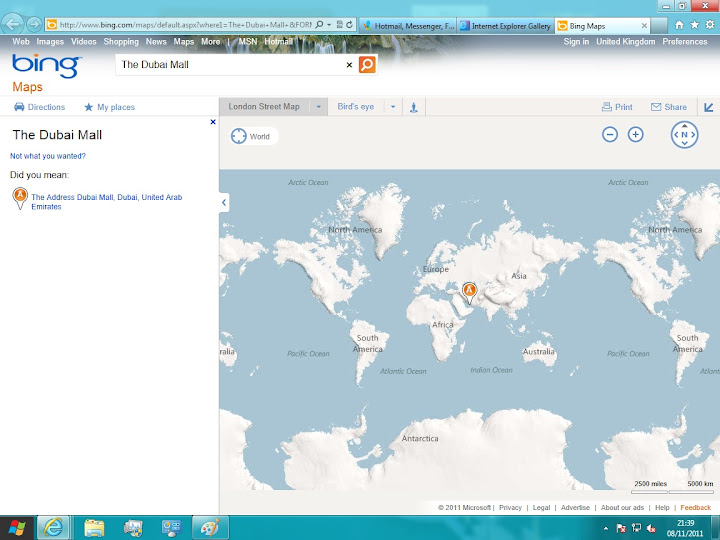The height and width of the screenshot is (540, 720).
Task: Open the London Street Map dropdown arrow
Action: pyautogui.click(x=319, y=107)
